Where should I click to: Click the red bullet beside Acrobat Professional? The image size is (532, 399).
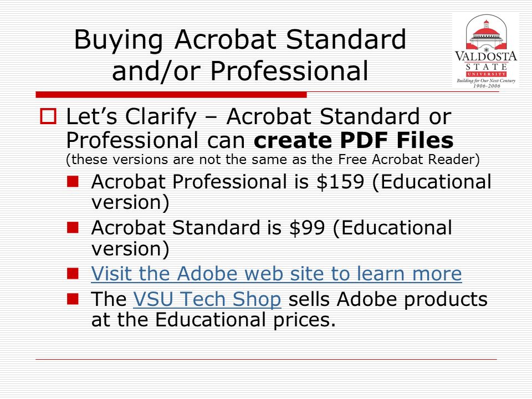tap(73, 182)
